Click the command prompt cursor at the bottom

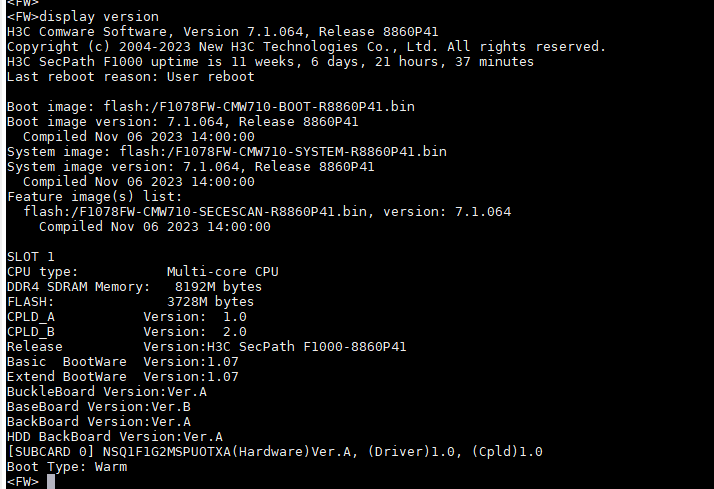[51, 481]
